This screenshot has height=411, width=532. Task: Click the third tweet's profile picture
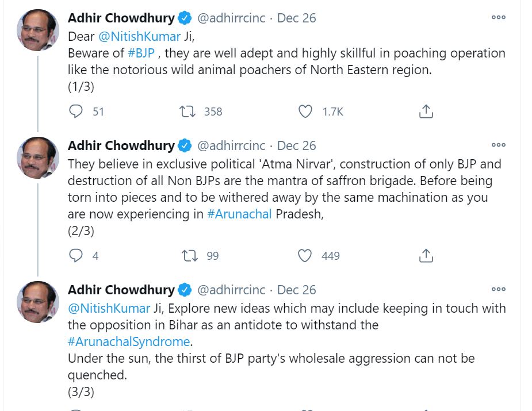(38, 301)
